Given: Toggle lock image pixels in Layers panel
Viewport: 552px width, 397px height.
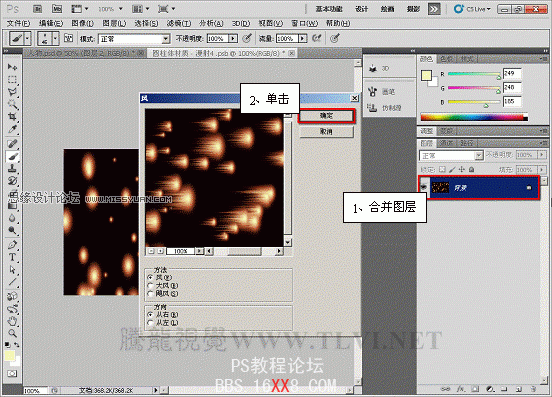Looking at the screenshot, I should 452,170.
